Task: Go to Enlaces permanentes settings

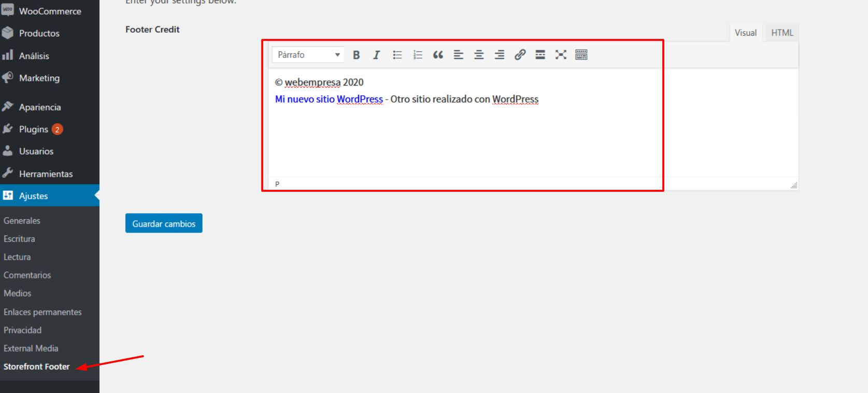Action: (42, 312)
